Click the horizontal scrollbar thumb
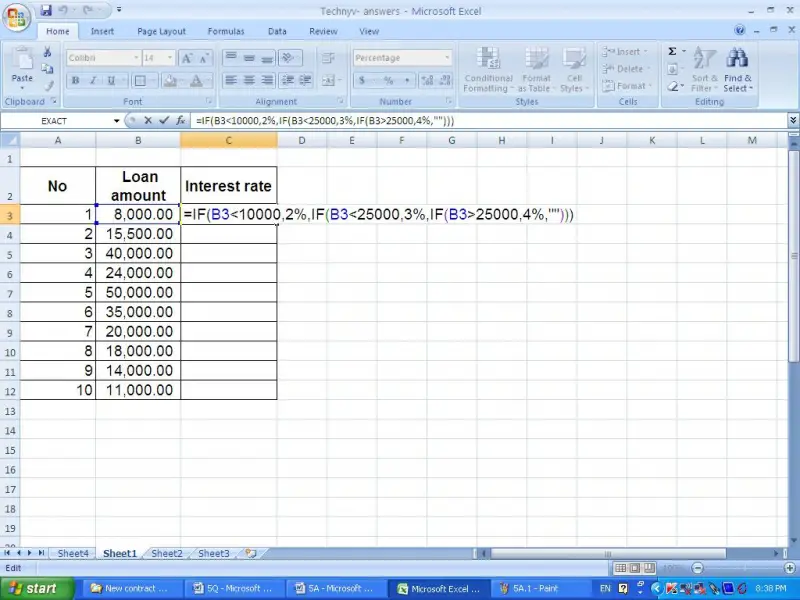 pos(608,553)
